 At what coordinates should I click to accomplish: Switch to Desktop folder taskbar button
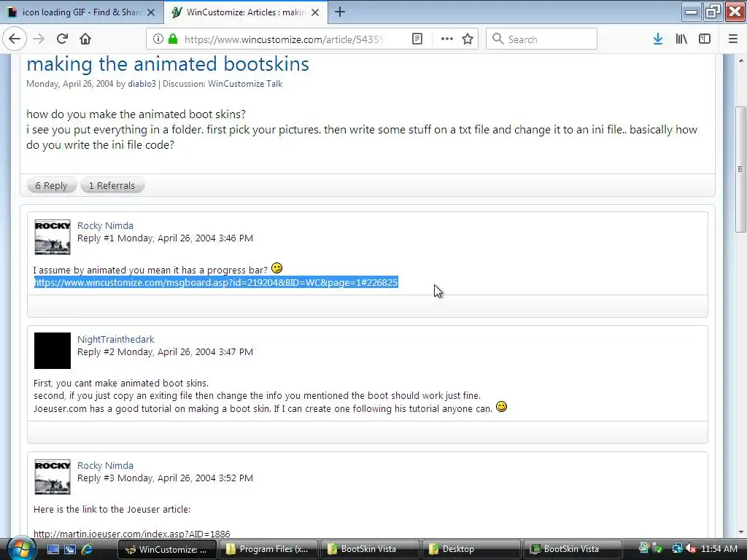[x=471, y=549]
